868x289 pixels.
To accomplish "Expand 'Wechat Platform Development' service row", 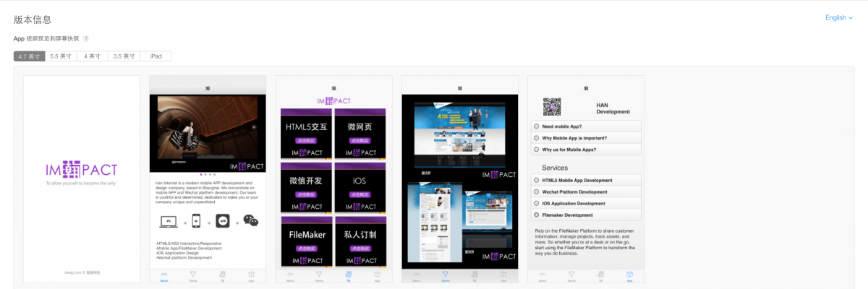I will (x=585, y=191).
